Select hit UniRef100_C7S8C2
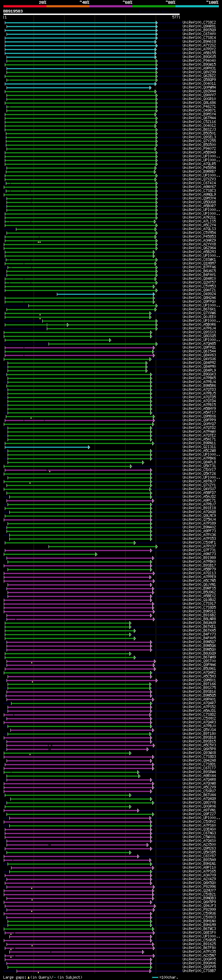 (x=199, y=23)
